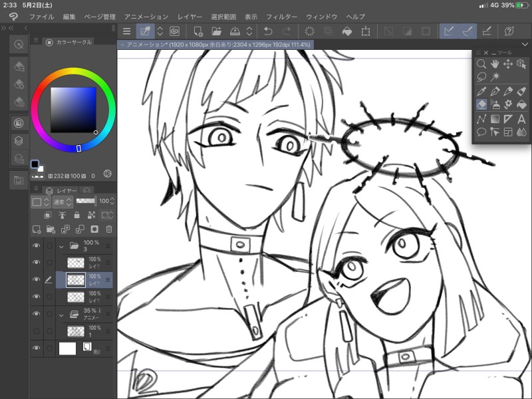Click Clear selection dotted circle icon
Viewport: 532px width, 399px height.
click(309, 31)
